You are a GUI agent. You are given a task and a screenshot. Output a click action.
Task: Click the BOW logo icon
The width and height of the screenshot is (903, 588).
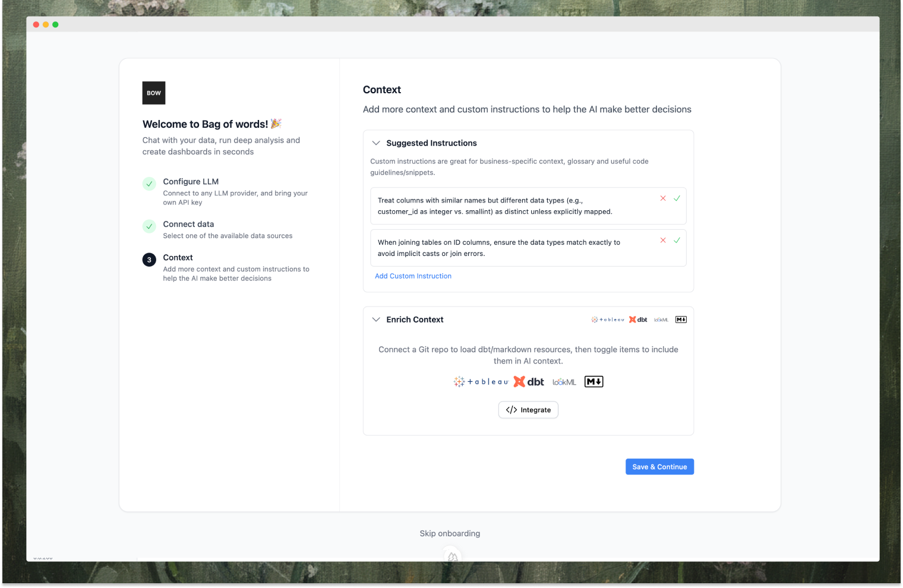pos(153,93)
